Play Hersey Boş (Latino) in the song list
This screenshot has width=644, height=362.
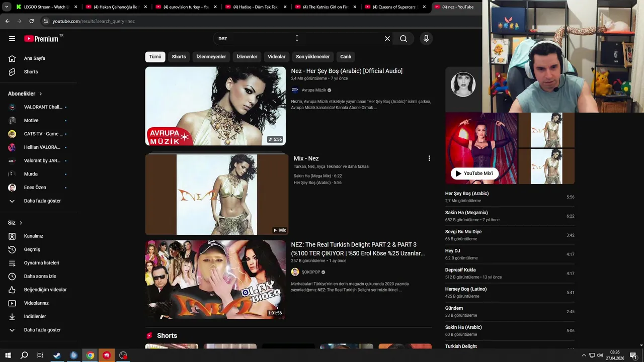click(510, 293)
